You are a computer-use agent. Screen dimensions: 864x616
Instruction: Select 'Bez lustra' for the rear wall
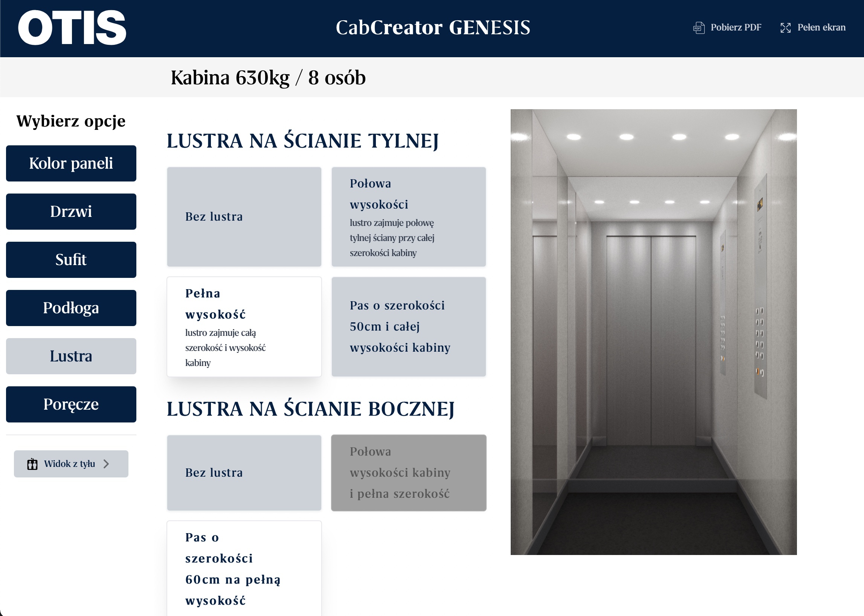(x=244, y=217)
